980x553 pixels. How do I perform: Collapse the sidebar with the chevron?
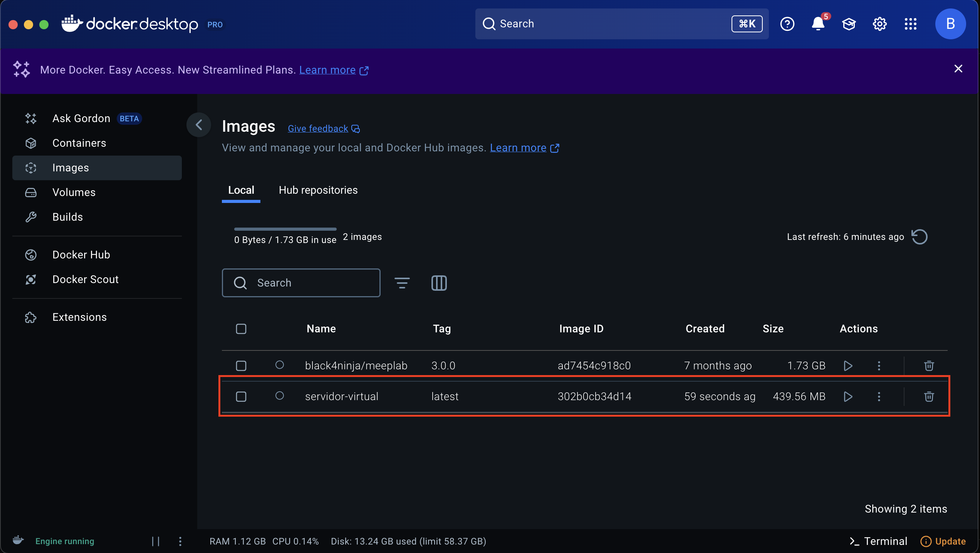(199, 125)
